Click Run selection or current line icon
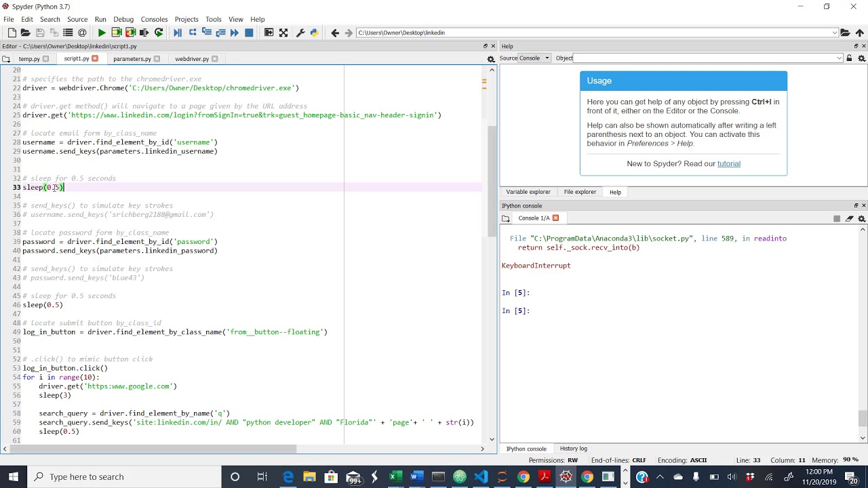Viewport: 868px width, 488px height. 144,33
